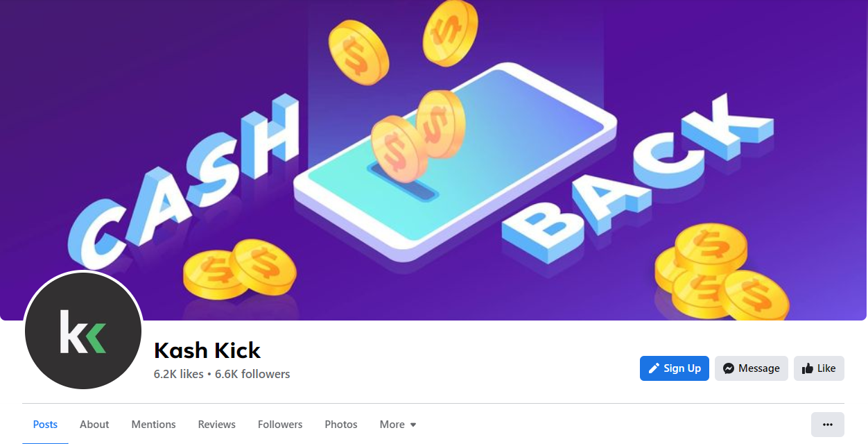Click the Sign Up button
This screenshot has height=444, width=868.
click(675, 368)
